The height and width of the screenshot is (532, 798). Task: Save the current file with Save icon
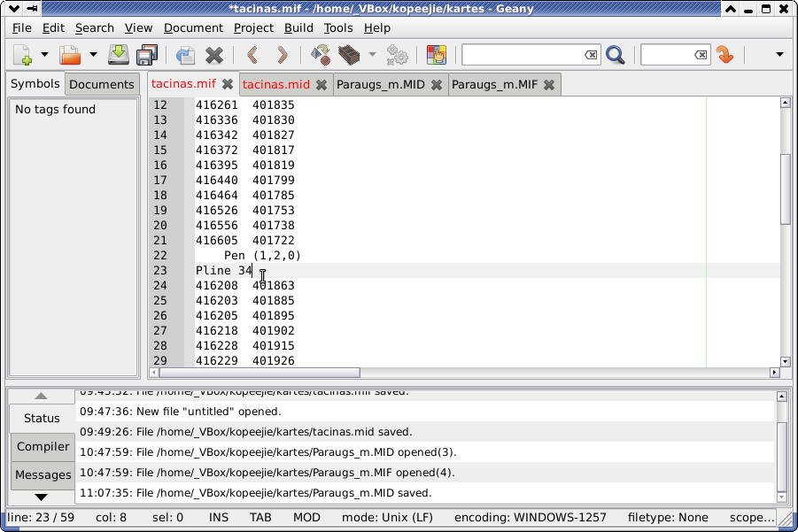tap(119, 54)
